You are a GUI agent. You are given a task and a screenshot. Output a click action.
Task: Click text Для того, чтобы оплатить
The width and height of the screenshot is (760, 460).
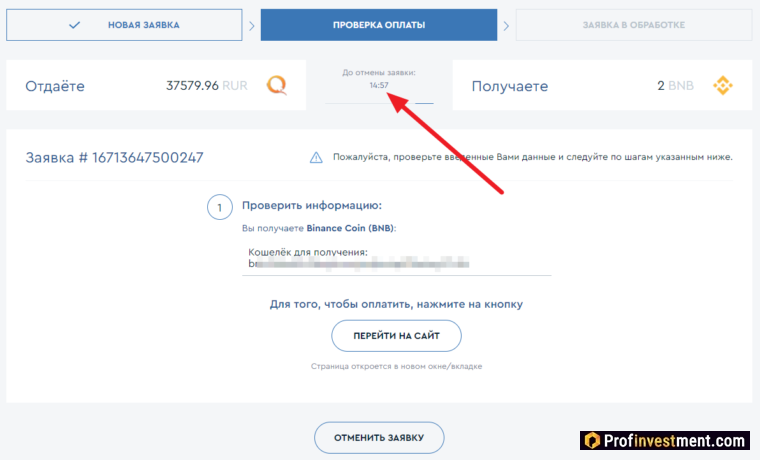tap(396, 304)
